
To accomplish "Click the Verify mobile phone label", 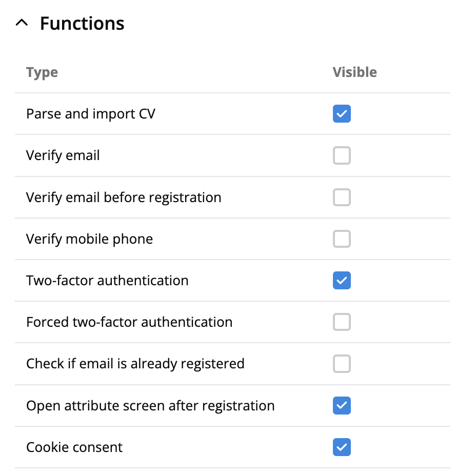I will pyautogui.click(x=90, y=239).
